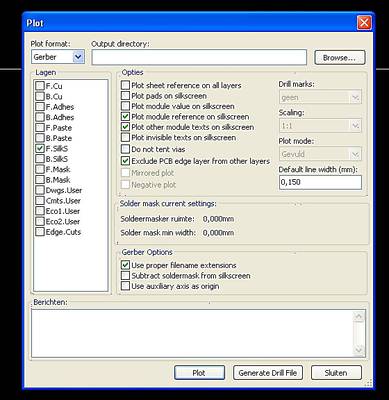Click the Mirrored plot checkbox
This screenshot has width=389, height=400.
125,173
